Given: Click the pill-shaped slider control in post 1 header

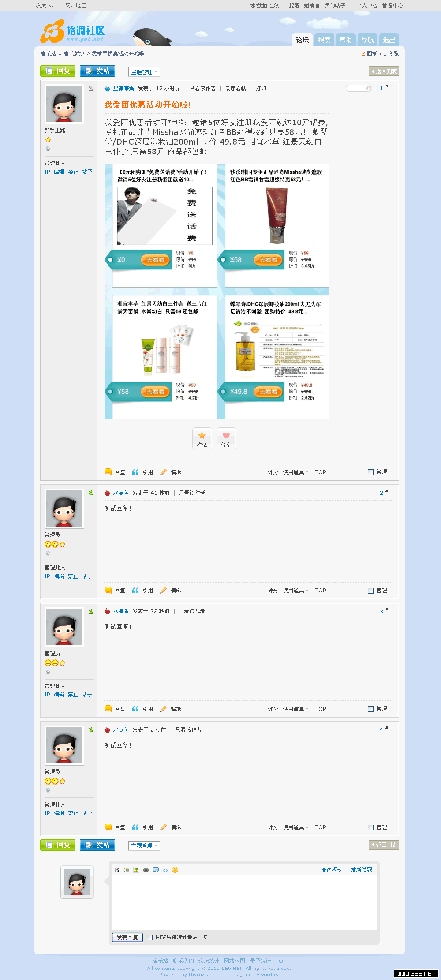Looking at the screenshot, I should tap(359, 88).
